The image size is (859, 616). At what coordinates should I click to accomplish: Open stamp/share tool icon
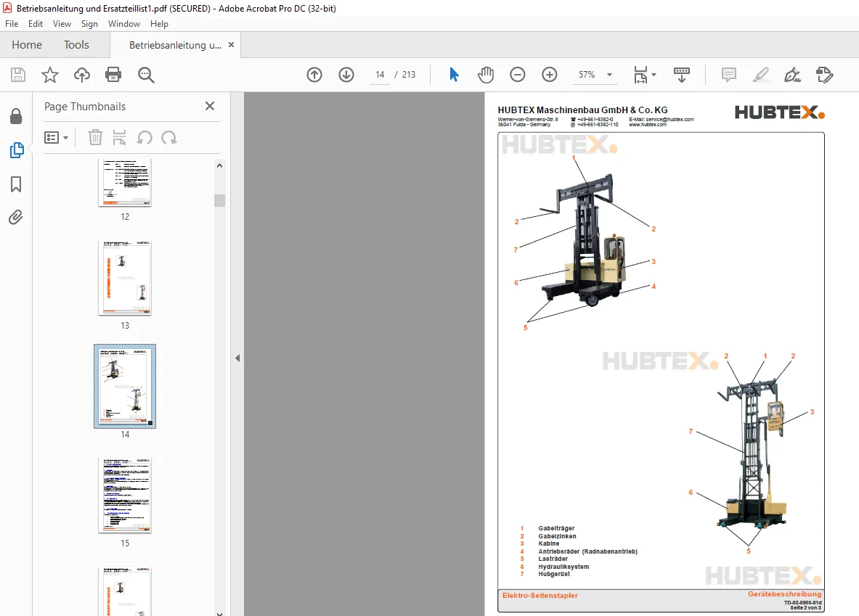click(x=824, y=75)
